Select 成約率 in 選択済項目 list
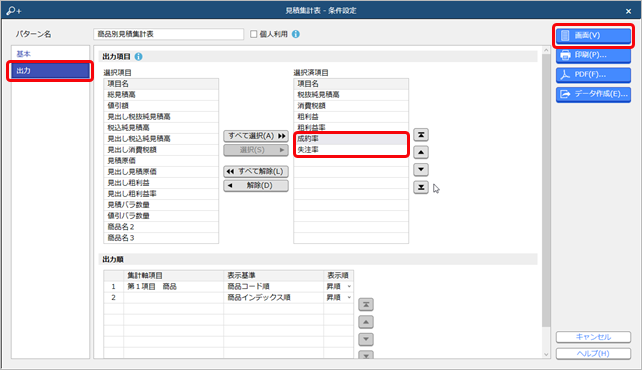 coord(351,139)
